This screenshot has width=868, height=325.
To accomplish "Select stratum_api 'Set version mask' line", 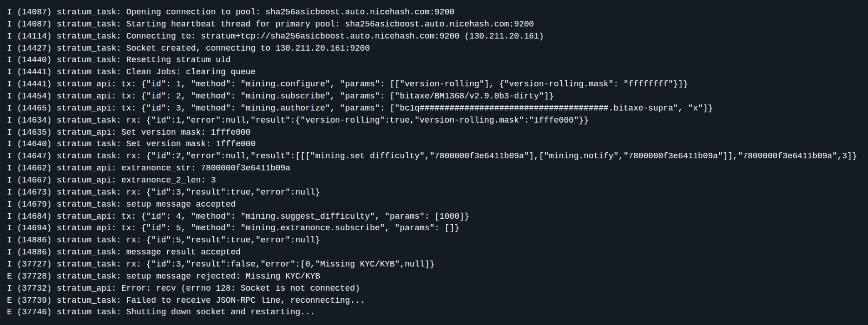I will (129, 132).
